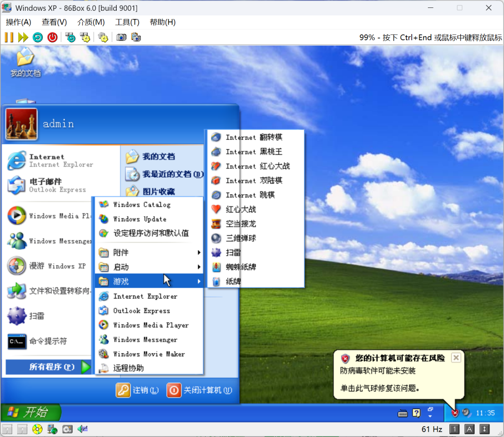Click the fast-forward turbo toolbar icon
Screen dimensions: 504x437
coord(23,38)
